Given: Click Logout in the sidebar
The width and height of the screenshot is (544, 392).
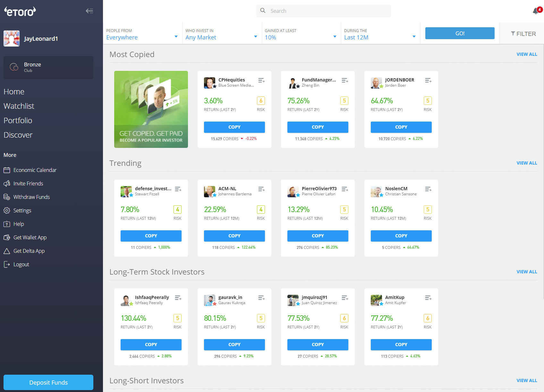Looking at the screenshot, I should click(x=16, y=264).
